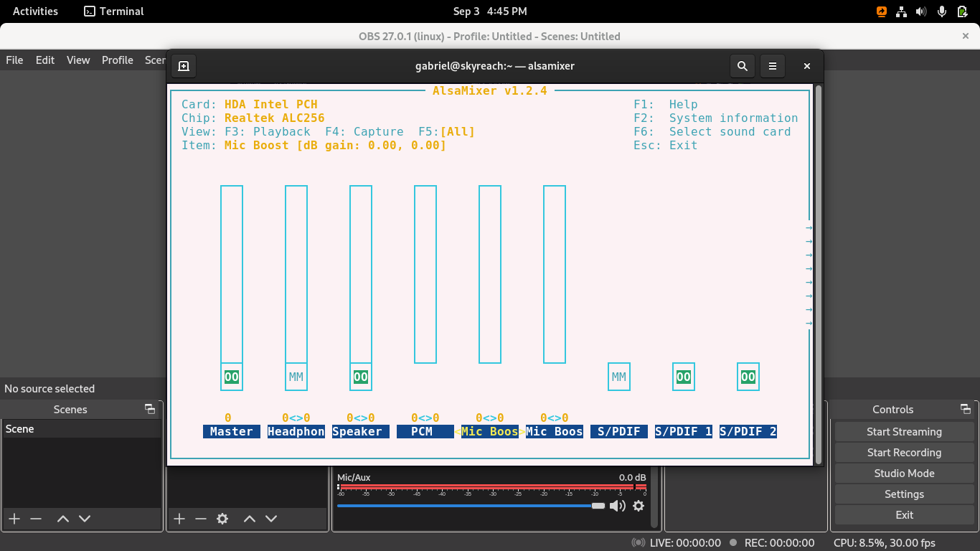Select S/PDIF 2 channel label
Viewport: 980px width, 551px height.
[748, 432]
